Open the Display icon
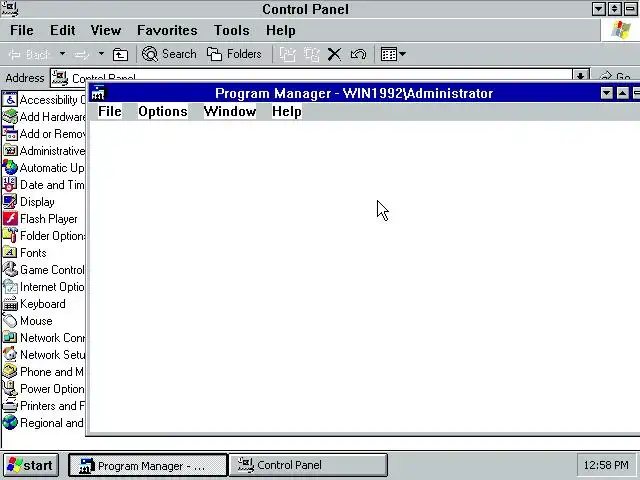Image resolution: width=640 pixels, height=480 pixels. pos(10,202)
